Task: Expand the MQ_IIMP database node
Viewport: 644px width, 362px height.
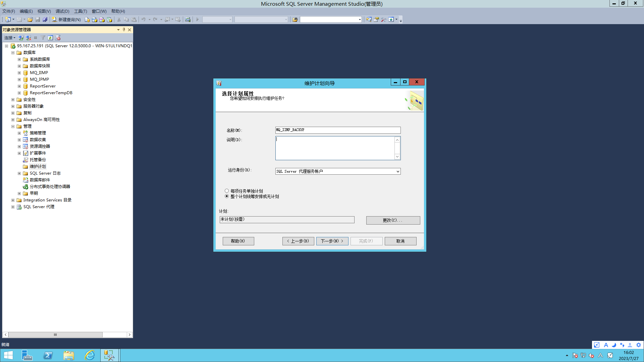Action: click(x=19, y=73)
